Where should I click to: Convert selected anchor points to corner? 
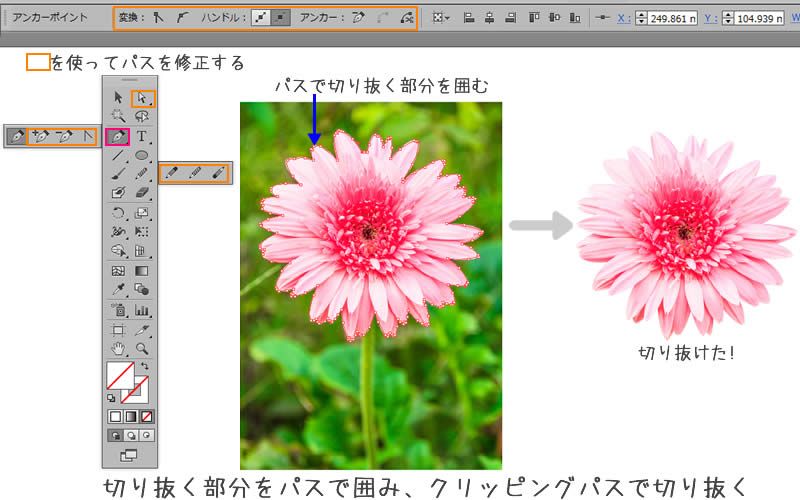159,18
